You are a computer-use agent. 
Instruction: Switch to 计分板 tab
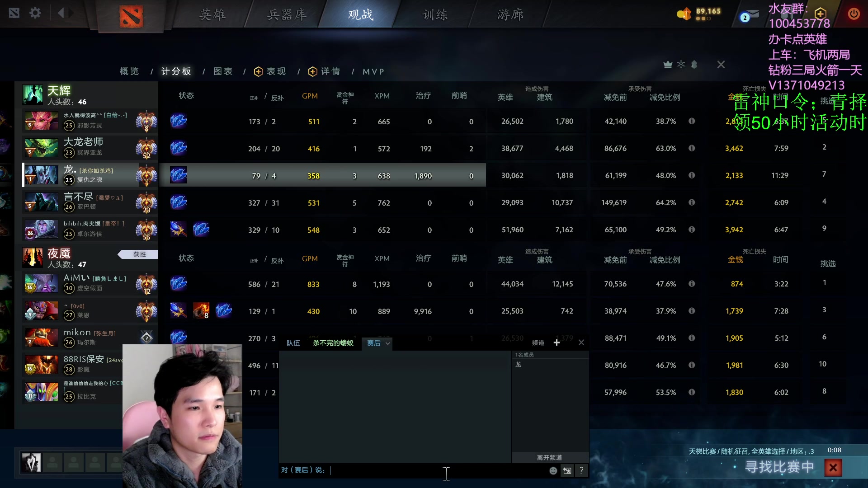[x=176, y=71]
